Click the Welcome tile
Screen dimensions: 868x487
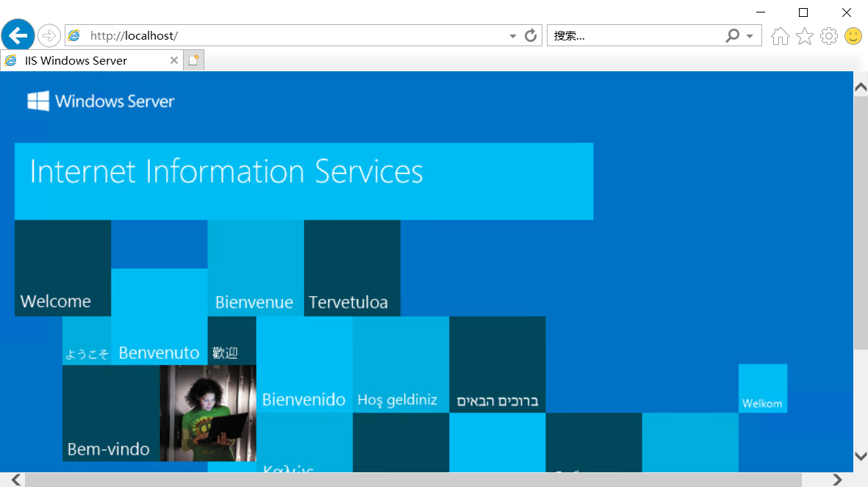point(63,268)
